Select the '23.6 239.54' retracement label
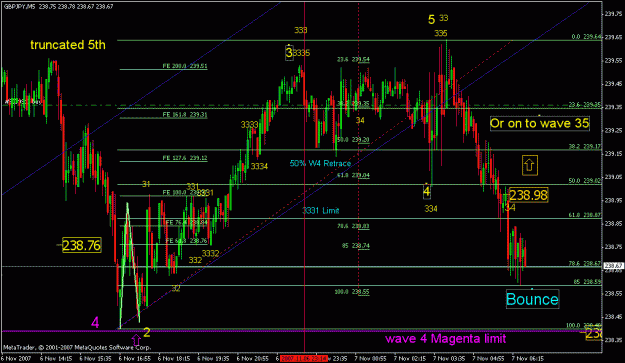Screen dimensions: 625x363 tap(353, 60)
